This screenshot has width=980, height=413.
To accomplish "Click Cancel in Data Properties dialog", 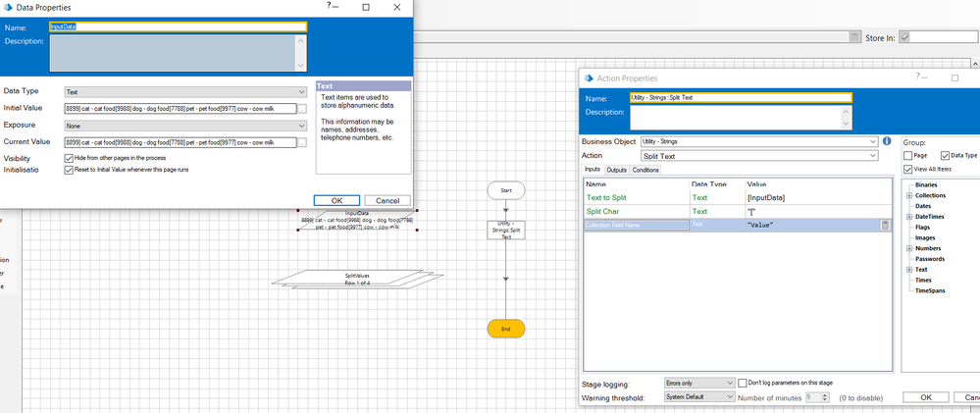I will (387, 200).
